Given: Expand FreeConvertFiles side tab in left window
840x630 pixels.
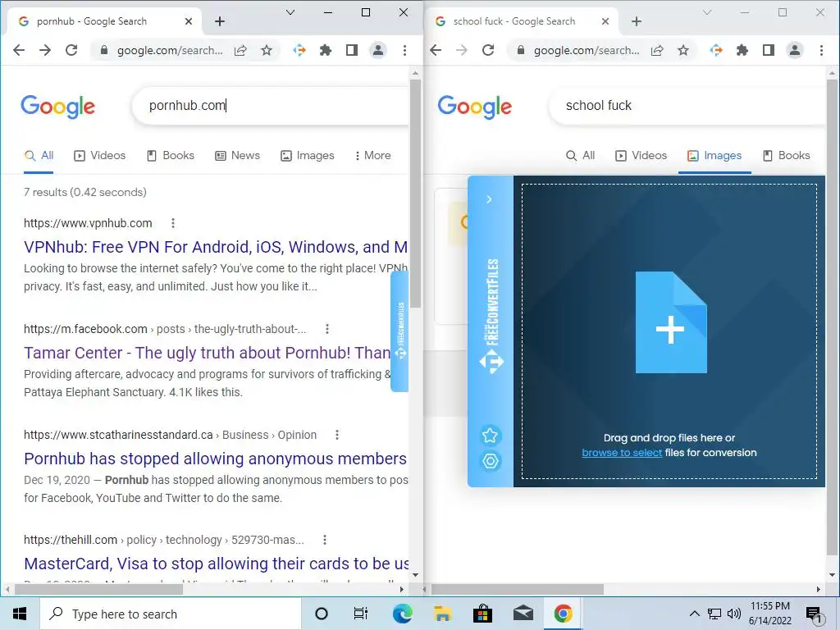Looking at the screenshot, I should click(399, 331).
